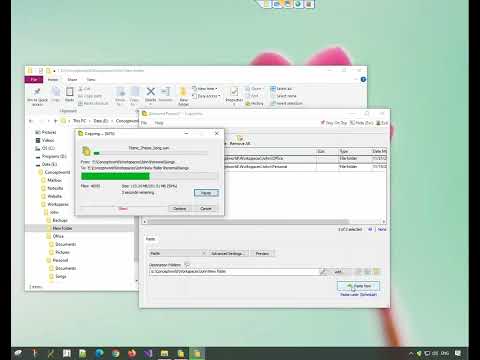Open the File tab in Explorer
The height and width of the screenshot is (360, 480).
point(34,79)
